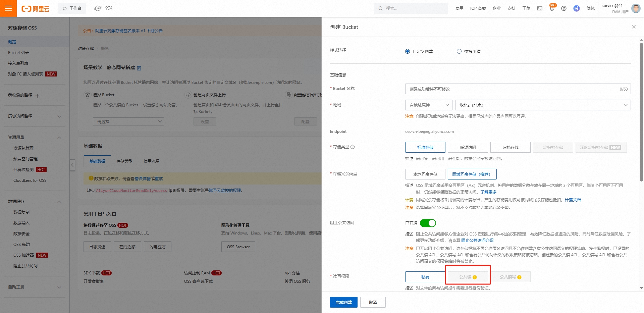The width and height of the screenshot is (644, 313).
Task: Open the 工单 menu in top bar
Action: [x=526, y=8]
